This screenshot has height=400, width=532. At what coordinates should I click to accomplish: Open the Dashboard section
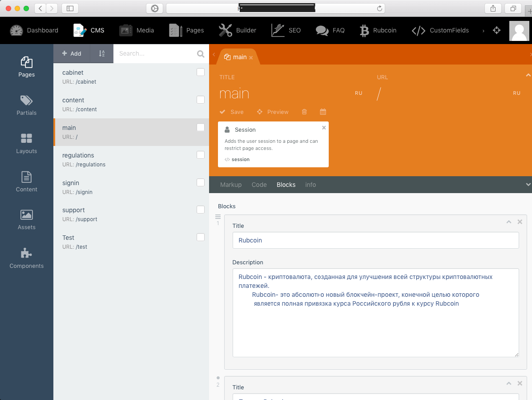click(34, 31)
